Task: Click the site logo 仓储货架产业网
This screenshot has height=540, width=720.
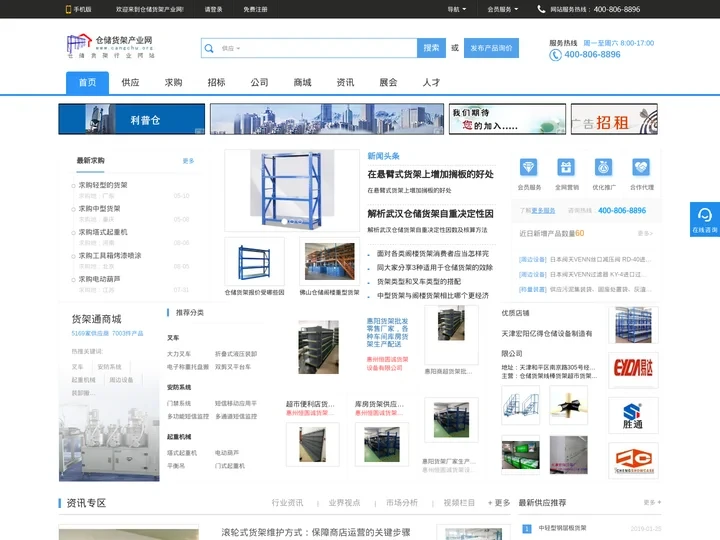Action: point(110,46)
